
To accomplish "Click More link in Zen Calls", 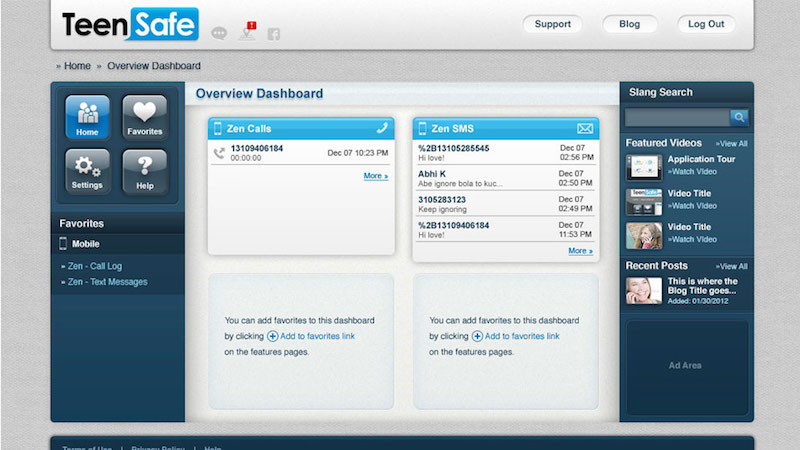I will coord(375,176).
